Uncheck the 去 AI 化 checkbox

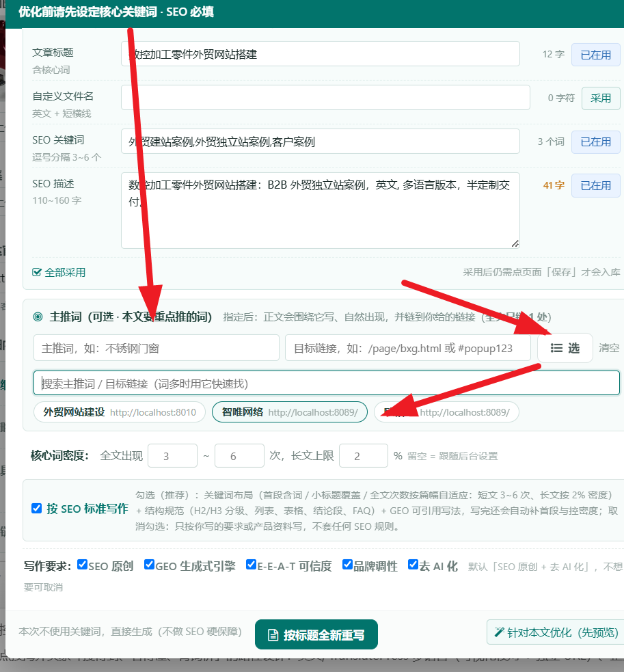413,565
